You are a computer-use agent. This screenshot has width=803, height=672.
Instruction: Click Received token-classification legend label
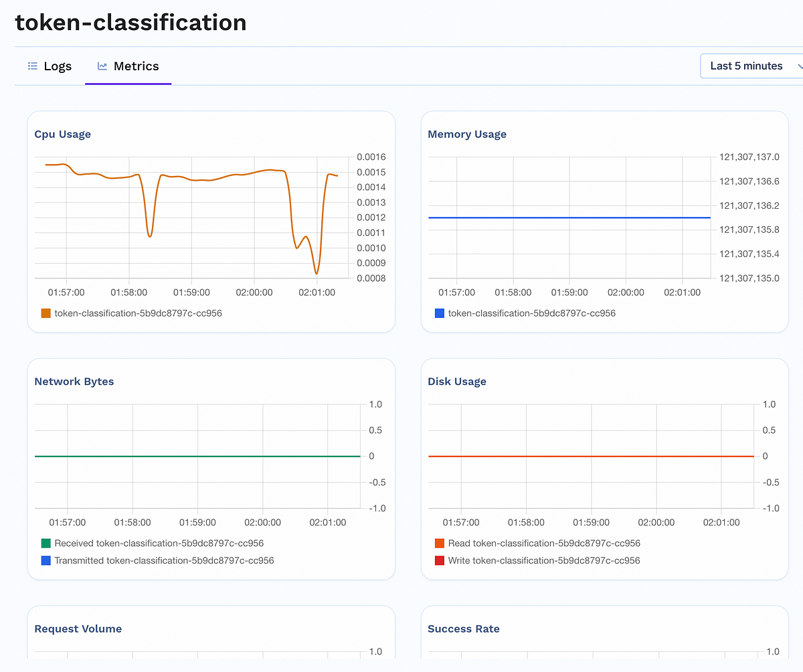click(x=159, y=543)
